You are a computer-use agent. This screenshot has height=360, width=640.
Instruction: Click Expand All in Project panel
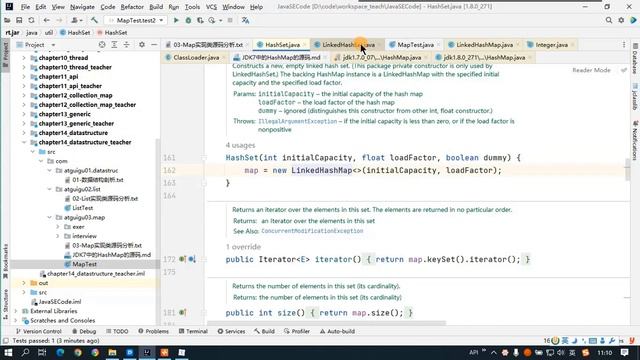pos(114,44)
